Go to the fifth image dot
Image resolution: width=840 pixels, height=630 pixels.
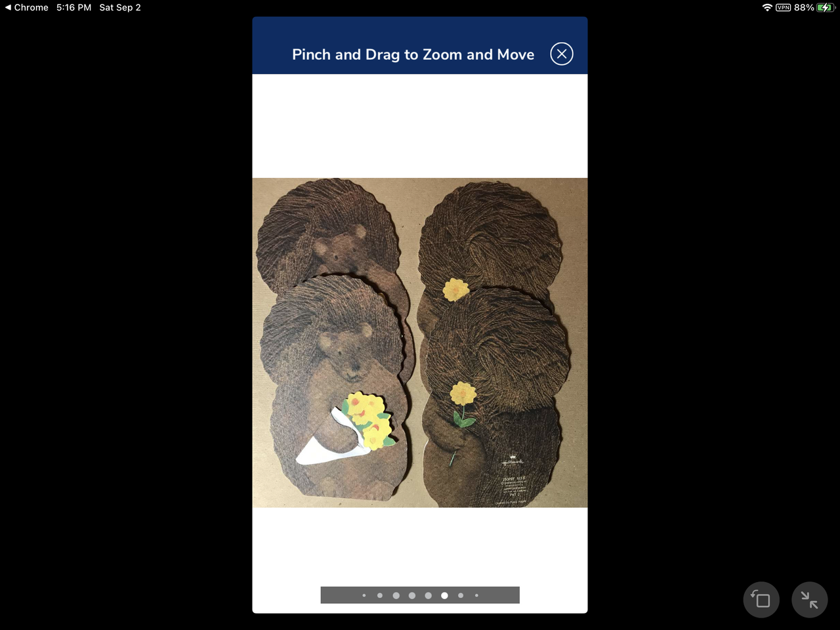(x=428, y=595)
